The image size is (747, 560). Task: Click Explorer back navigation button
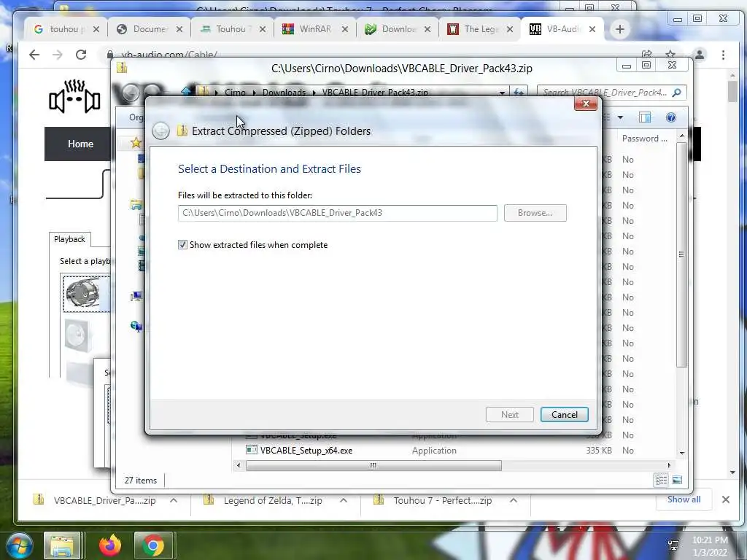coord(131,93)
